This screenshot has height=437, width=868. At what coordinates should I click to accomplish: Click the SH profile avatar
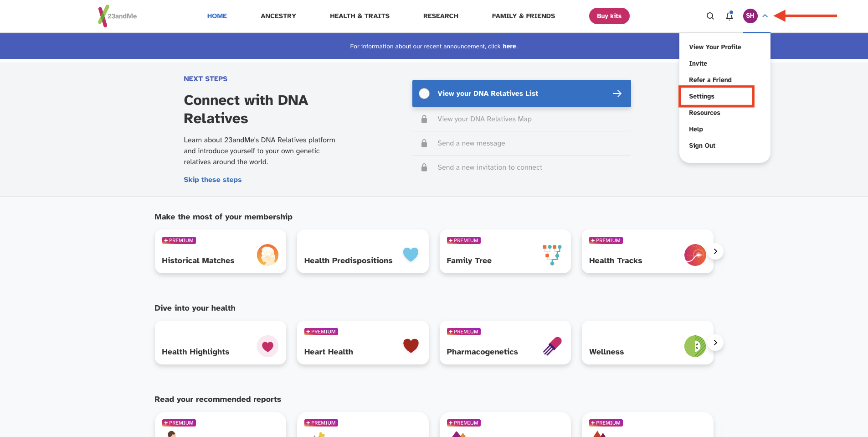coord(750,16)
